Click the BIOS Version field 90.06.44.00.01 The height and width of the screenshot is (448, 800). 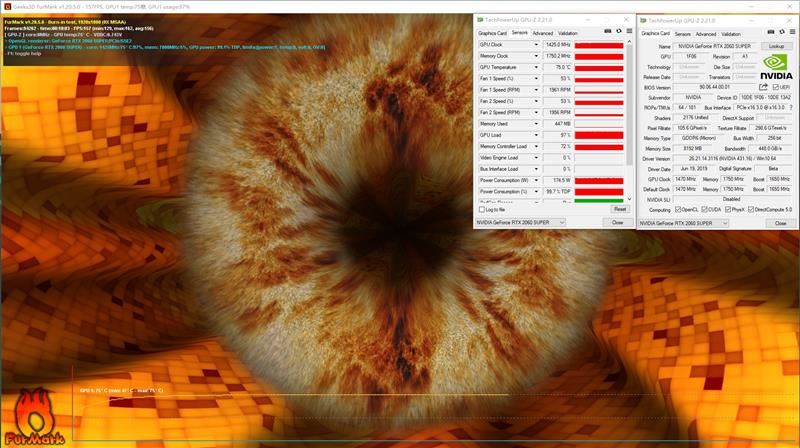tap(715, 87)
